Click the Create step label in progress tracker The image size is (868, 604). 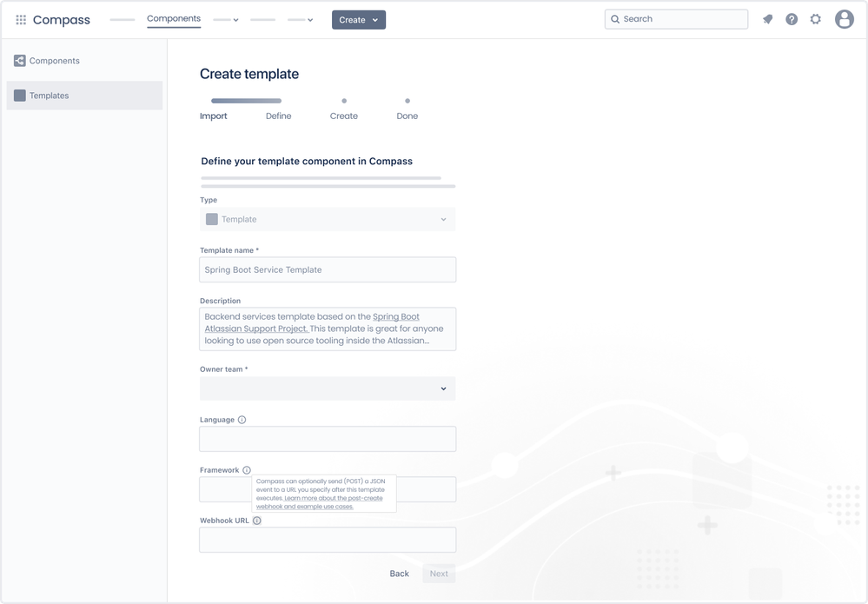coord(344,116)
